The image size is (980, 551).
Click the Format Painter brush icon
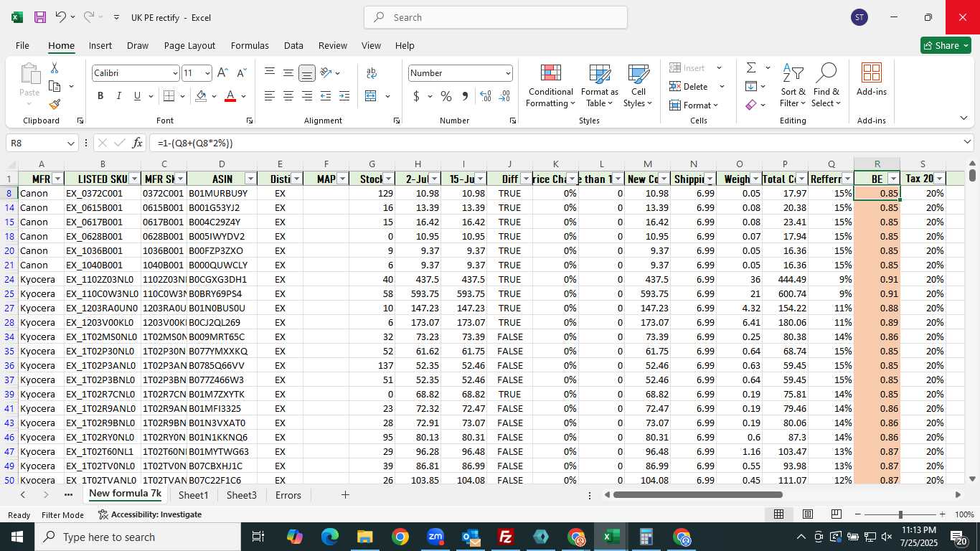point(55,104)
